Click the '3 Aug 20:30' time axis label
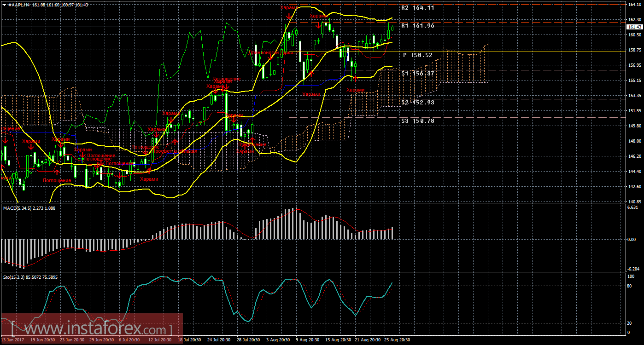 pos(277,340)
